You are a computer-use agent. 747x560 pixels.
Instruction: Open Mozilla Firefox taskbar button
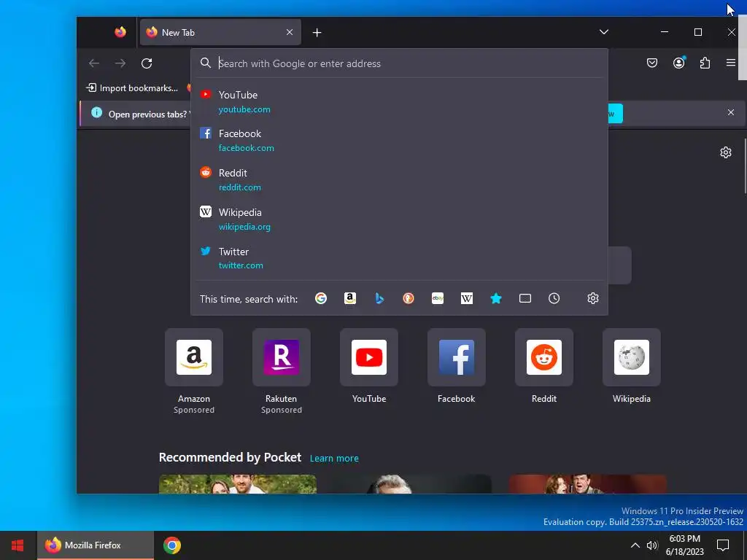click(96, 545)
